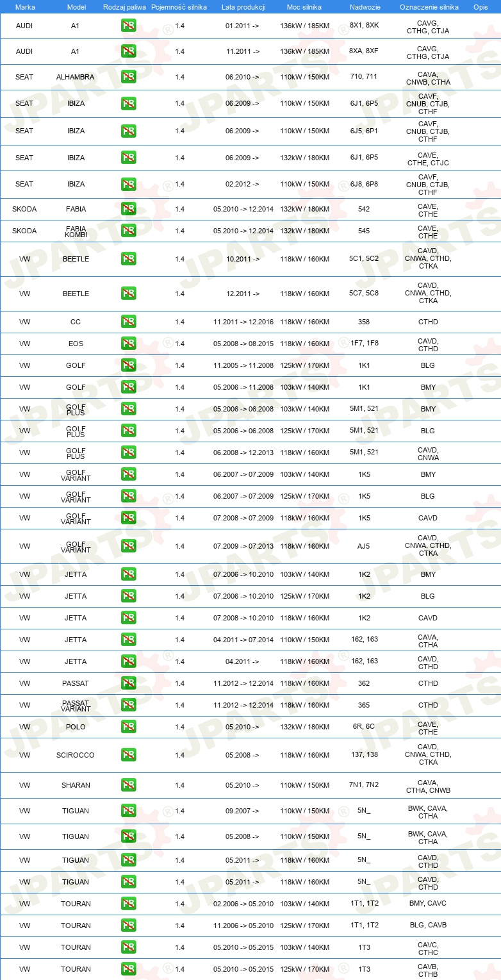Image resolution: width=501 pixels, height=980 pixels.
Task: Click the PASSAT VARIANT model cell
Action: (x=76, y=706)
